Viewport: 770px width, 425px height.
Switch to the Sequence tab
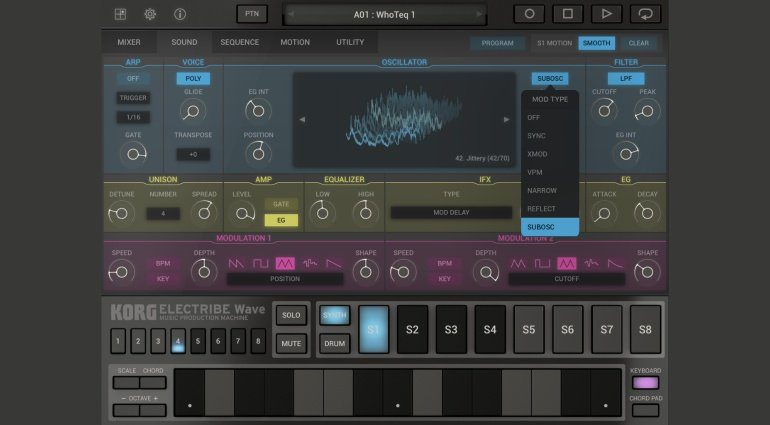(239, 43)
